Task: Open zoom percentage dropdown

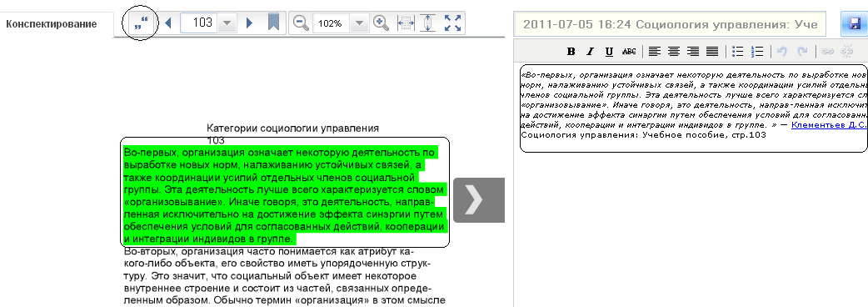Action: tap(359, 23)
